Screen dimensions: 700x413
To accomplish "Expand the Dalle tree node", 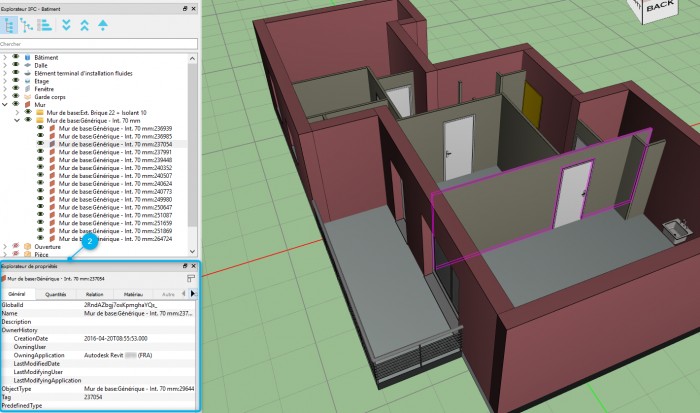I will 5,65.
